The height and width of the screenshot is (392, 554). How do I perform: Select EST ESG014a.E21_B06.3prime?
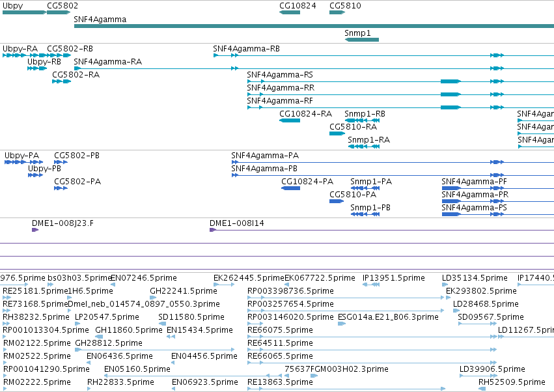click(388, 317)
